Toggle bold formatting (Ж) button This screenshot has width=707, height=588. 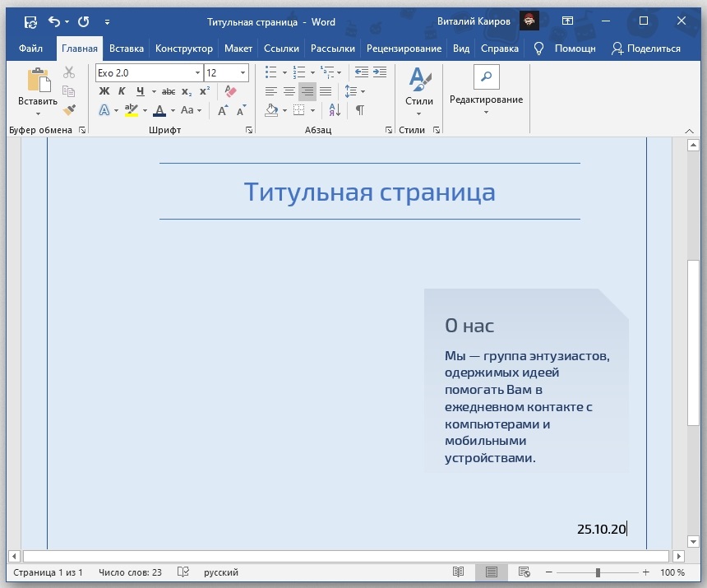tap(104, 91)
